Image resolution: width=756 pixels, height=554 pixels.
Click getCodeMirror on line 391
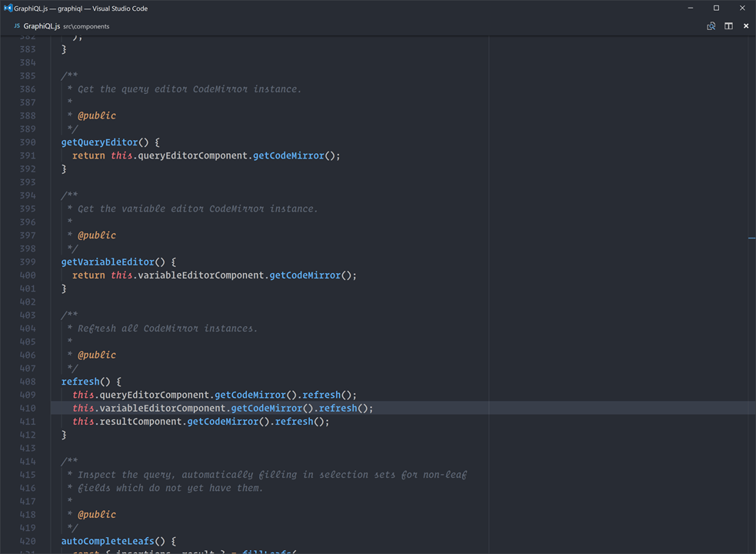point(288,156)
